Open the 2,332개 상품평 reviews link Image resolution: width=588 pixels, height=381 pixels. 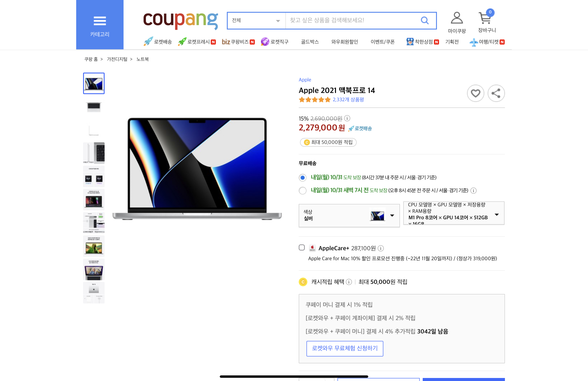coord(348,100)
